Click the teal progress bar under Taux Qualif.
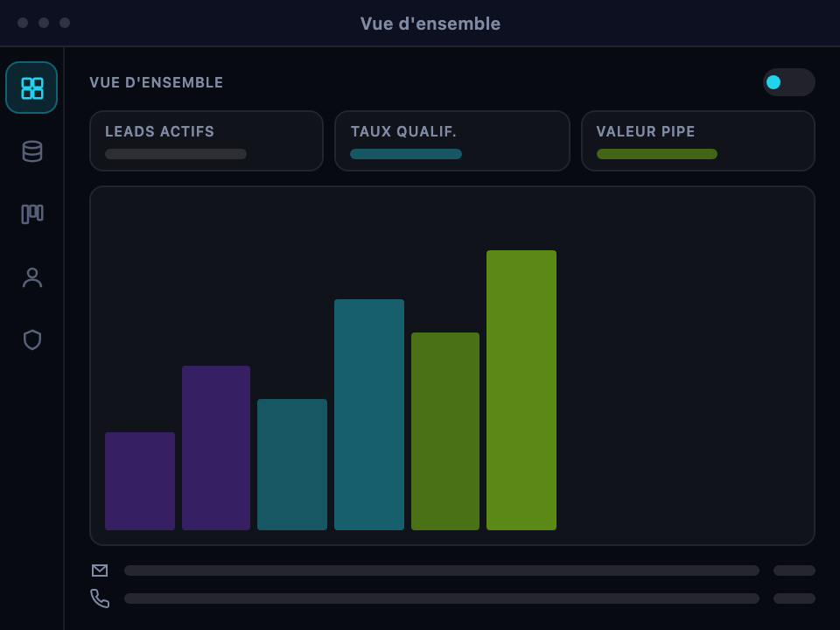This screenshot has height=630, width=840. click(x=406, y=154)
